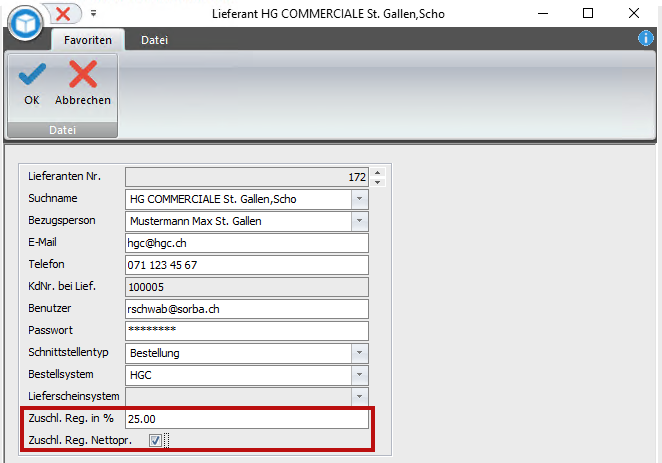Click into the E-Mail field
Image resolution: width=662 pixels, height=463 pixels.
247,243
